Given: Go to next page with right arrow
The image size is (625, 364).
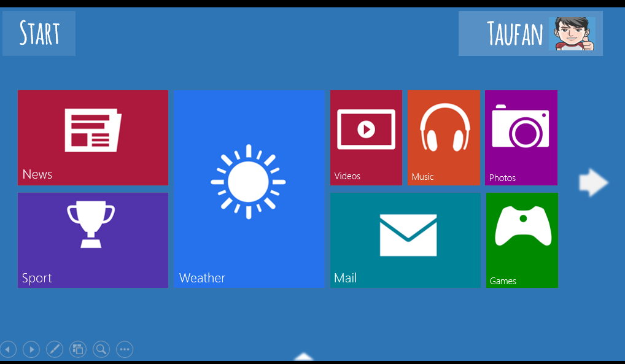Looking at the screenshot, I should click(x=594, y=182).
